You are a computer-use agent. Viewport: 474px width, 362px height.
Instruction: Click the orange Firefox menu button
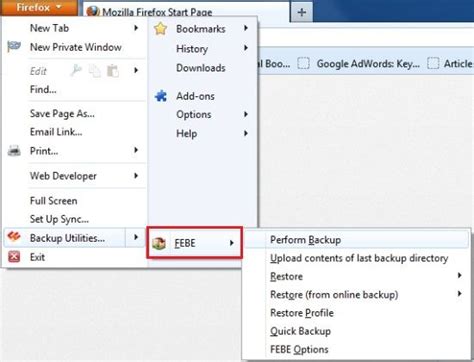pos(38,7)
